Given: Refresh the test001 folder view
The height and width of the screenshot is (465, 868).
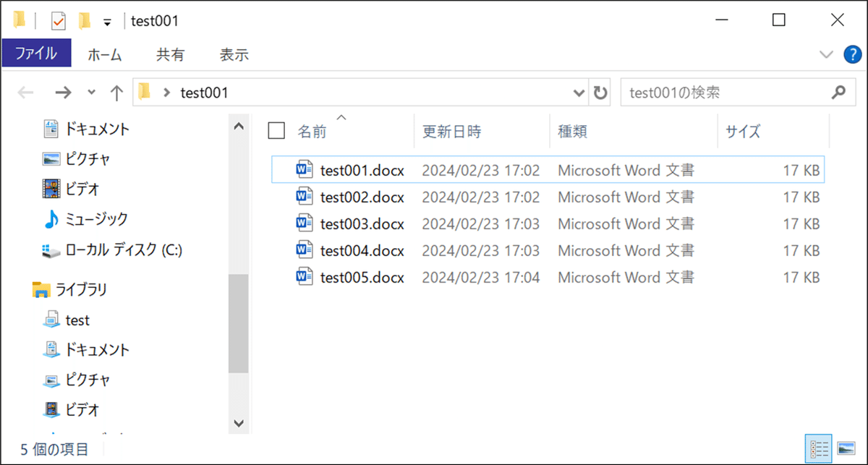Looking at the screenshot, I should [x=600, y=93].
